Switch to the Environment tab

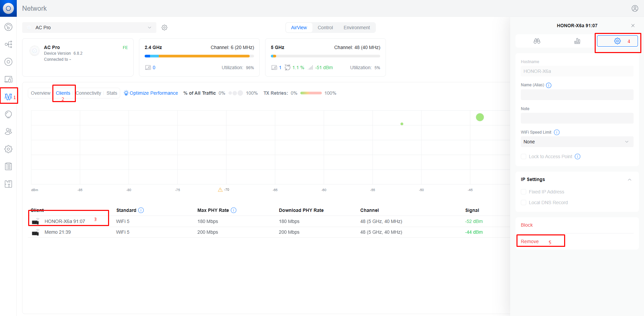coord(357,28)
